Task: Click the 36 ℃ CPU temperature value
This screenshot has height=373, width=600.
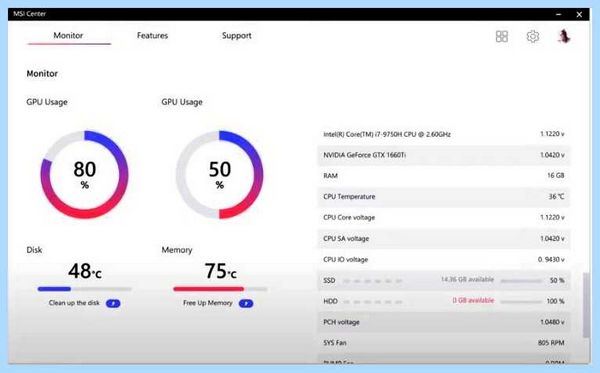Action: pos(556,196)
